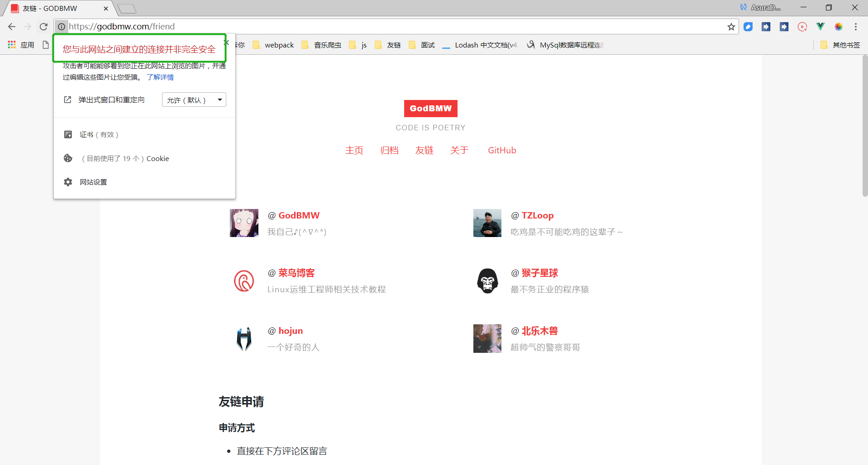Click the bookmark star icon in address bar
Viewport: 868px width, 465px height.
pyautogui.click(x=731, y=27)
